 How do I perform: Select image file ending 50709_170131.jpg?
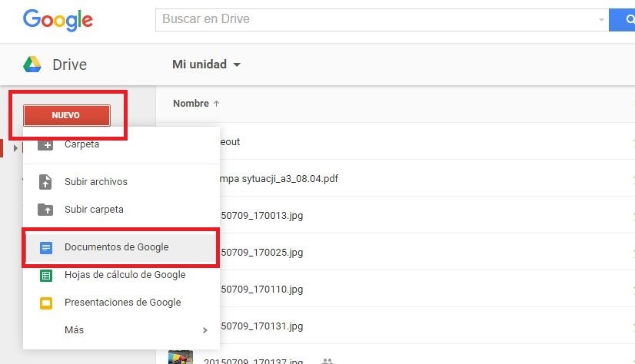click(262, 326)
